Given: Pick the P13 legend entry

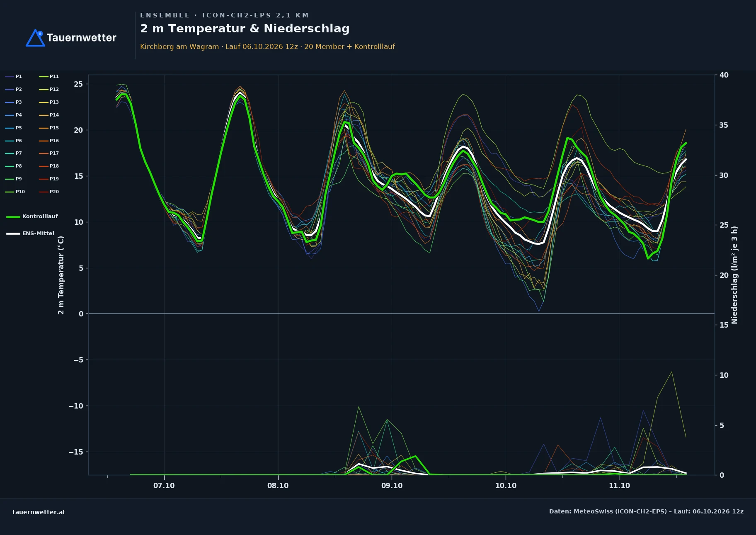Looking at the screenshot, I should pos(49,102).
